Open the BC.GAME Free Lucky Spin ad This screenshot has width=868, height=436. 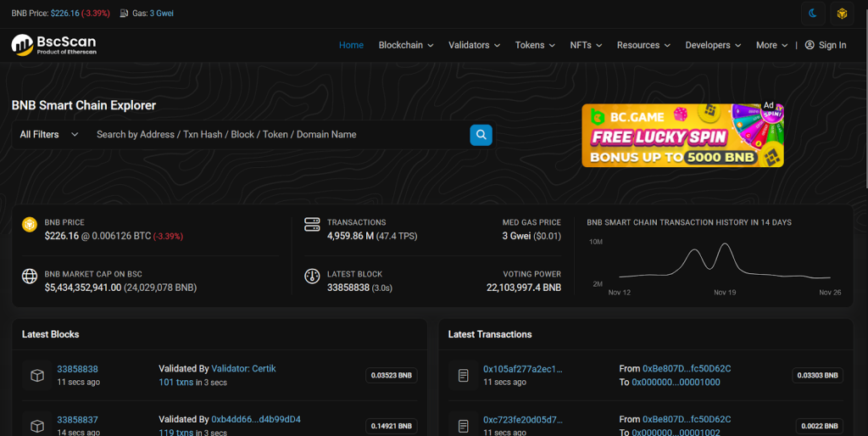(x=682, y=135)
